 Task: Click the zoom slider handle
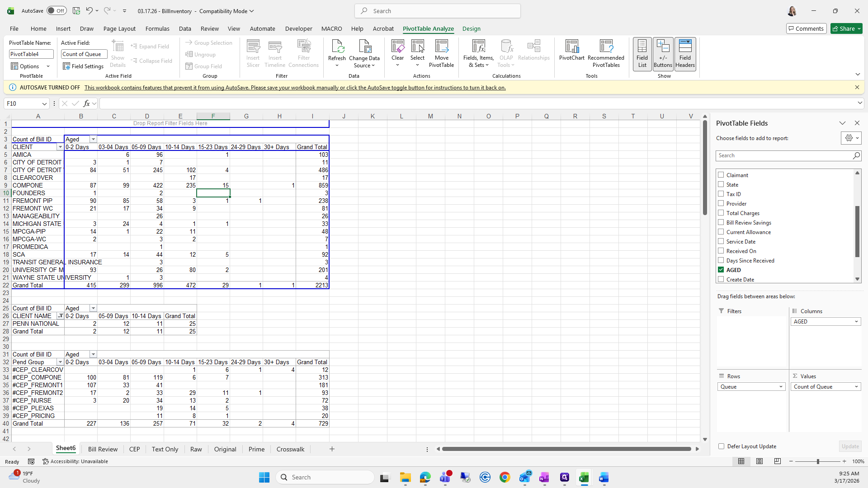[818, 461]
